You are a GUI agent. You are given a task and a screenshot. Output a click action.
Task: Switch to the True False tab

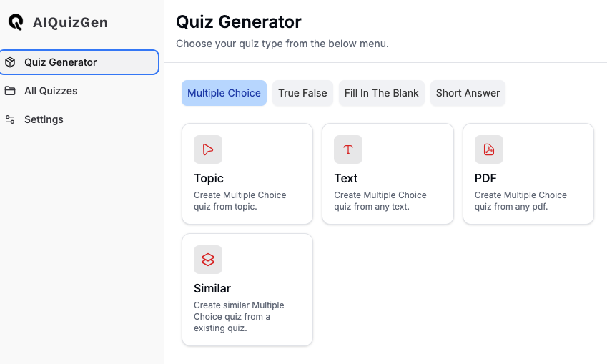tap(302, 93)
